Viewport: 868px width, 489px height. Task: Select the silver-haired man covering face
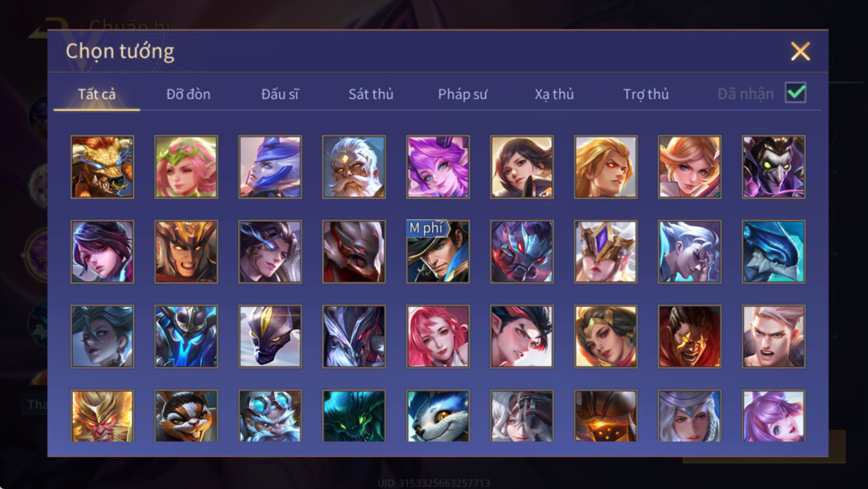pos(690,252)
